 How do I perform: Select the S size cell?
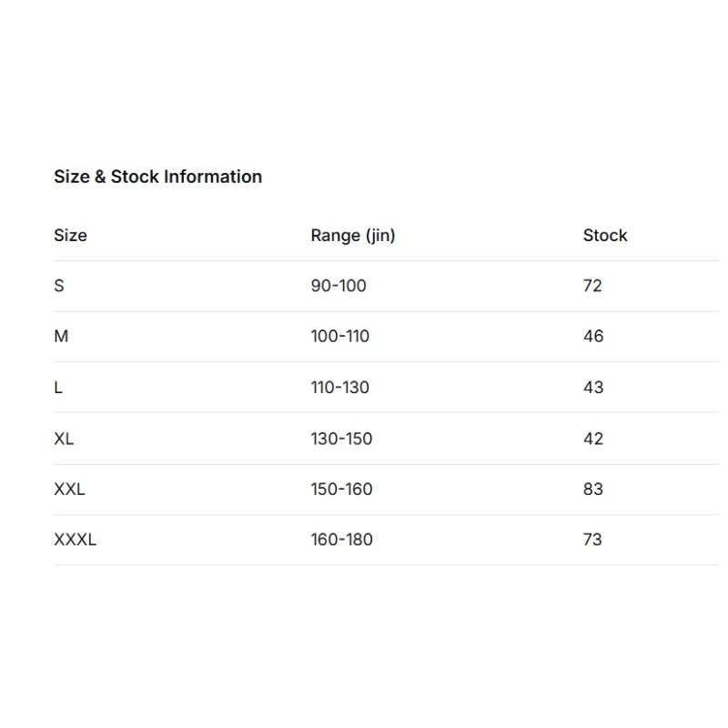click(x=59, y=286)
